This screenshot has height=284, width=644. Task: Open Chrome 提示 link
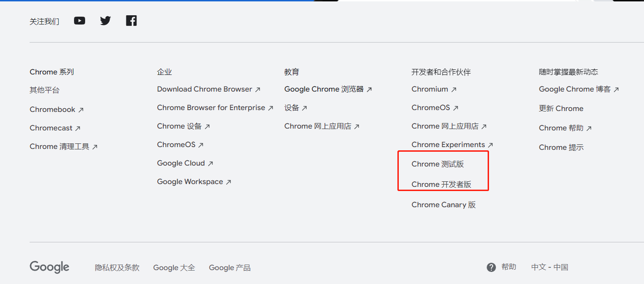561,148
